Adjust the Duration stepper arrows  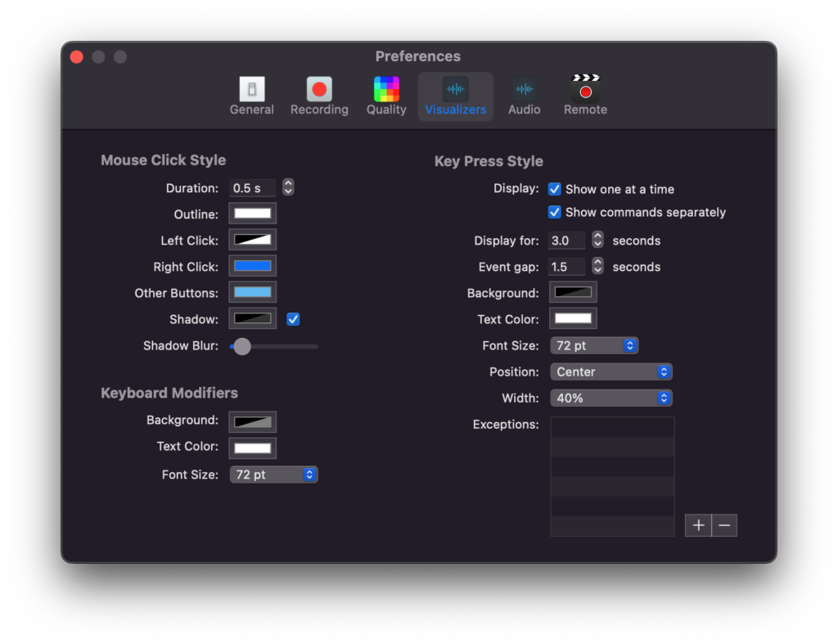288,187
